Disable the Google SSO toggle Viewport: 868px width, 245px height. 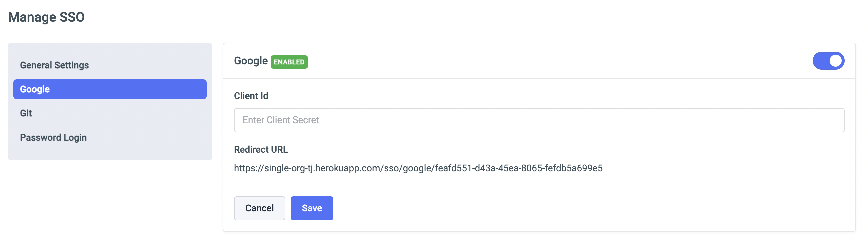(828, 61)
